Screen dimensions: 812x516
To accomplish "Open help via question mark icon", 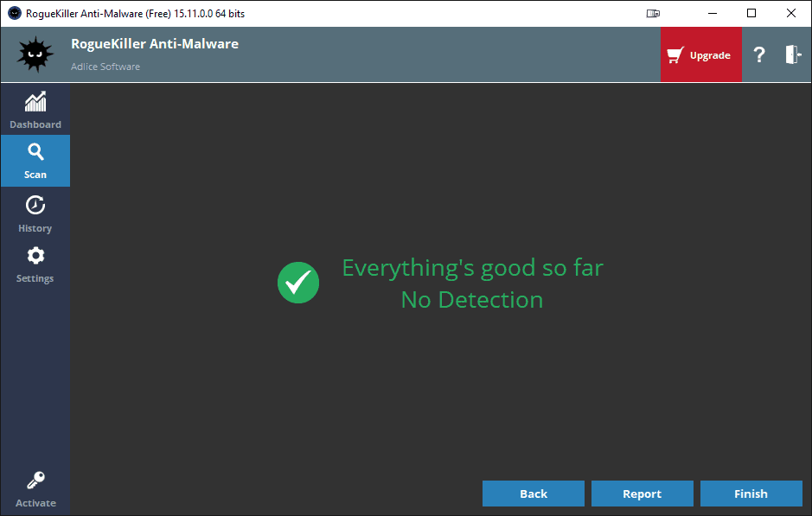I will coord(758,54).
